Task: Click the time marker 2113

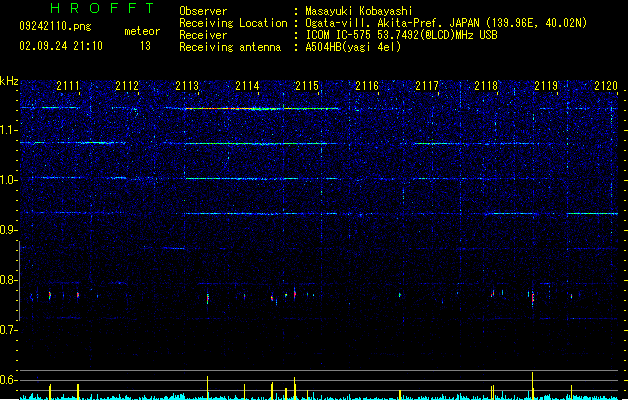Action: point(187,86)
